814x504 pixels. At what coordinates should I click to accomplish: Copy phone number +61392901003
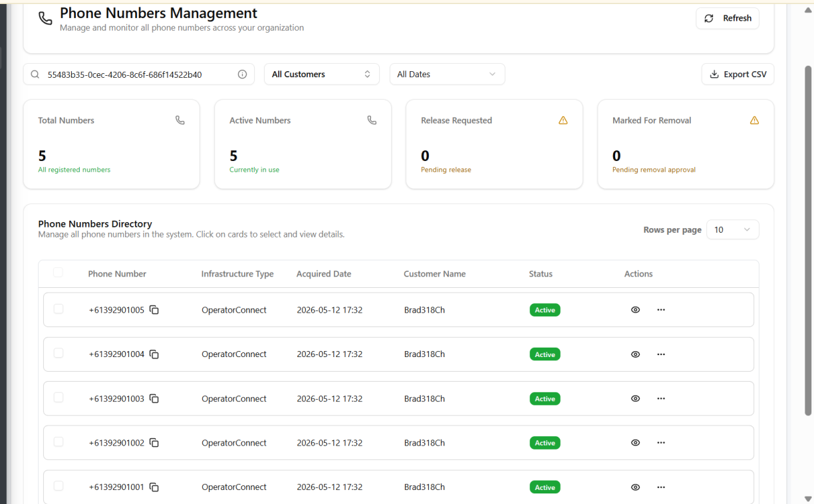154,399
